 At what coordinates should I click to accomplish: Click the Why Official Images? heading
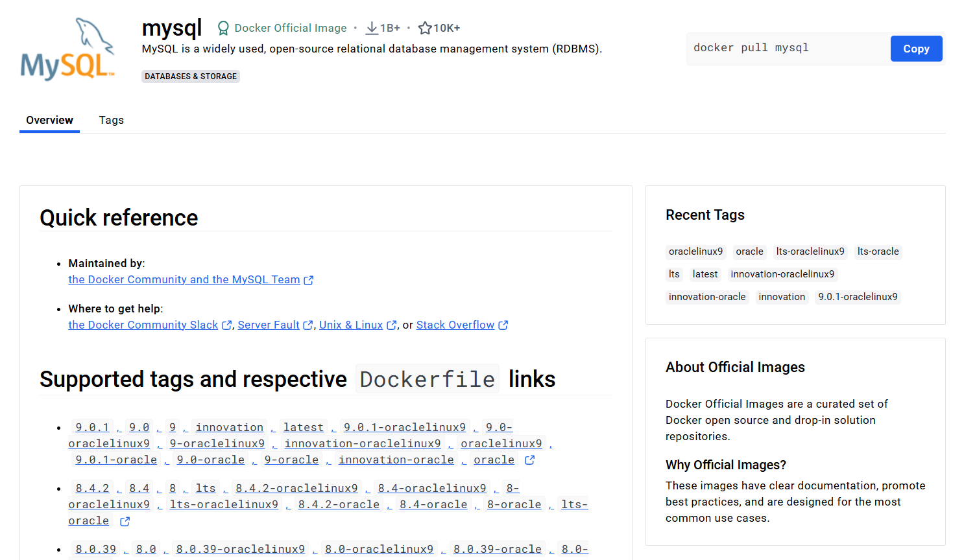(x=726, y=465)
